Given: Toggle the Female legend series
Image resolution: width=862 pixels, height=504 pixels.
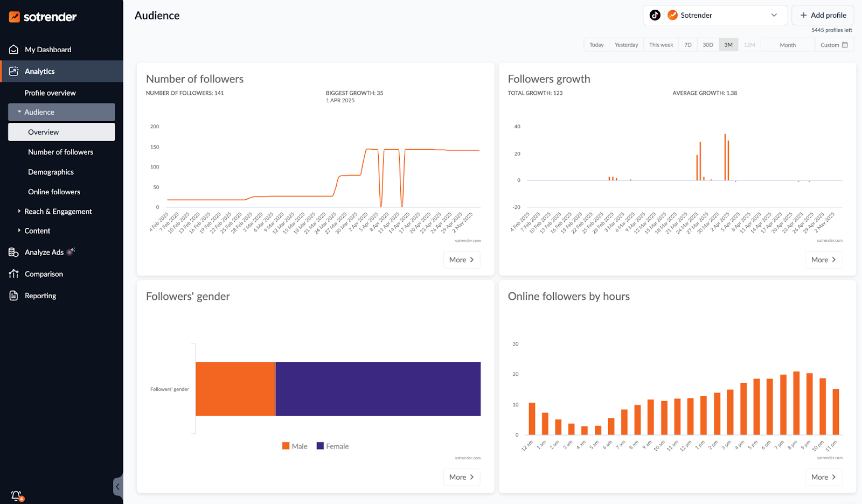Looking at the screenshot, I should [332, 446].
